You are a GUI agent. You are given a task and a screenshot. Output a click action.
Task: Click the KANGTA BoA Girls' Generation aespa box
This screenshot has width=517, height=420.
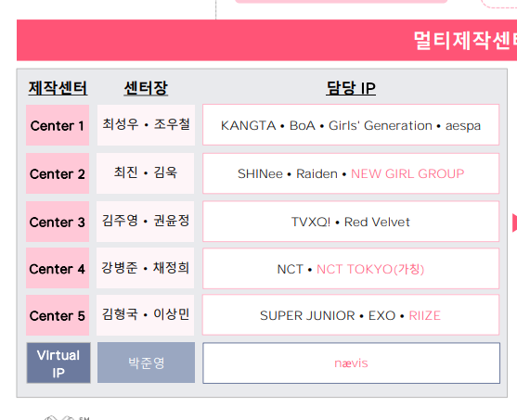(351, 125)
